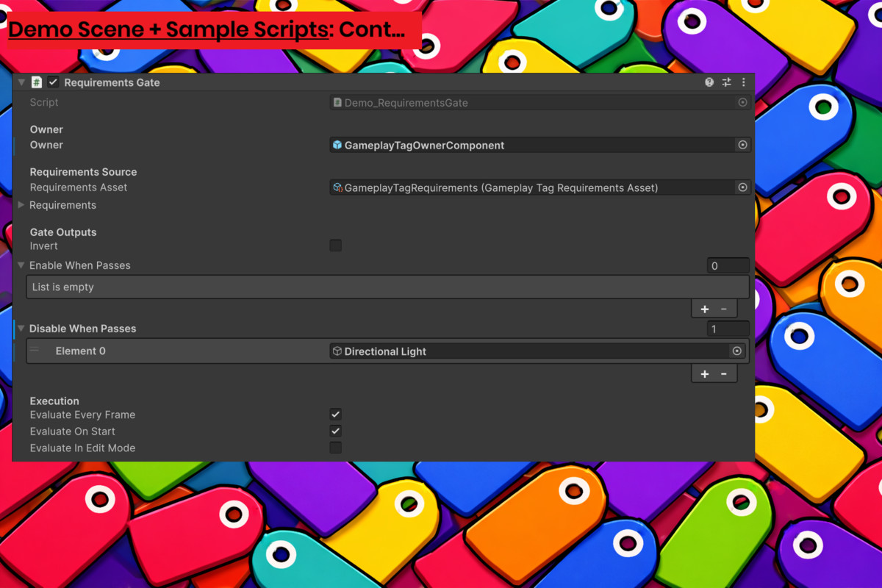
Task: Disable the Requirements Gate component checkbox
Action: (x=53, y=82)
